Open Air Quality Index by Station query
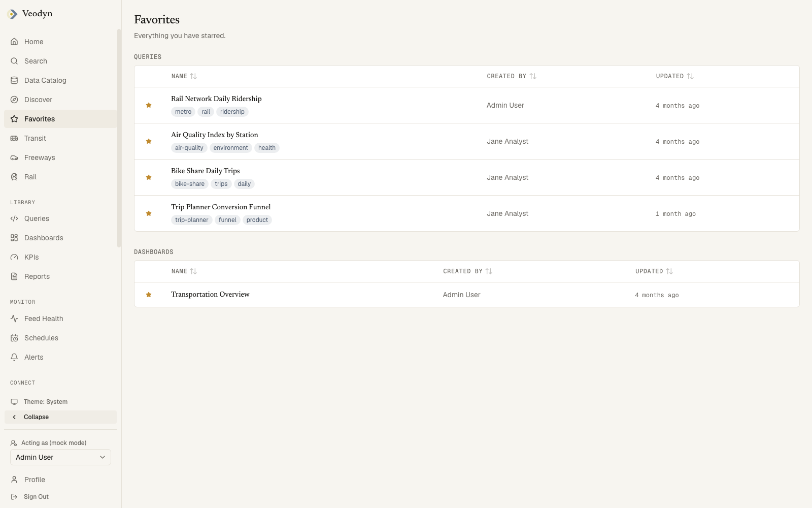Viewport: 812px width, 508px height. tap(214, 135)
